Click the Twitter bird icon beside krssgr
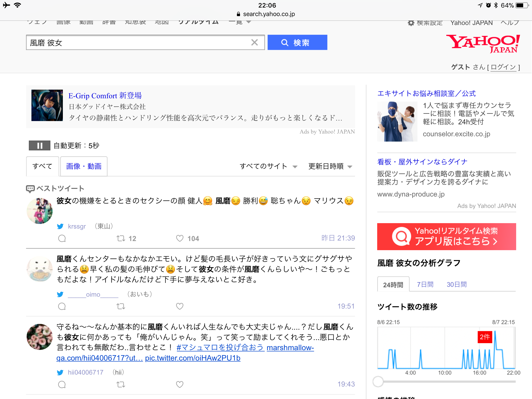Viewport: 532px width, 399px height. tap(60, 226)
